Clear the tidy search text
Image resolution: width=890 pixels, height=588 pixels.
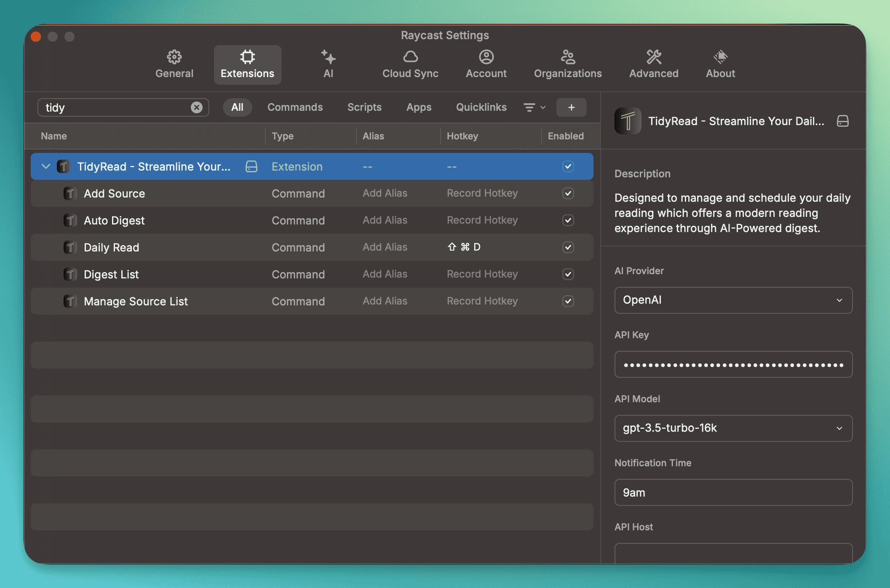[196, 107]
